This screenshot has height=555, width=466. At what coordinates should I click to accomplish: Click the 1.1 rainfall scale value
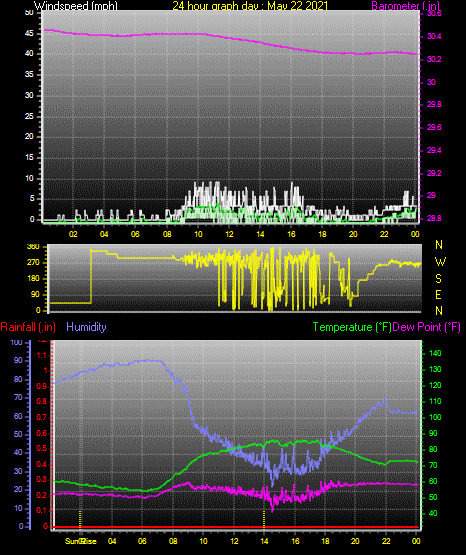42,355
